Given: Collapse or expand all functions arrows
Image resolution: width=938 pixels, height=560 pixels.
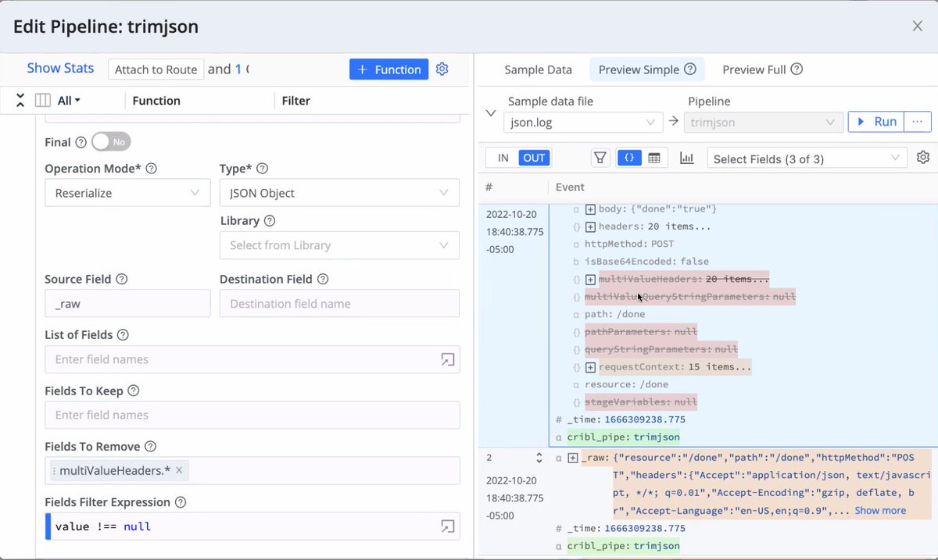Looking at the screenshot, I should pyautogui.click(x=20, y=100).
